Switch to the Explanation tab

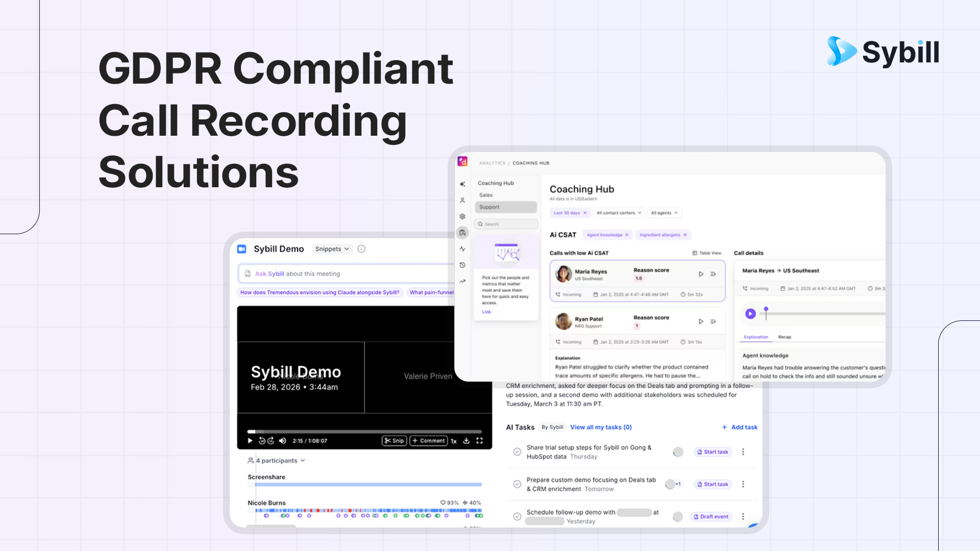[756, 337]
